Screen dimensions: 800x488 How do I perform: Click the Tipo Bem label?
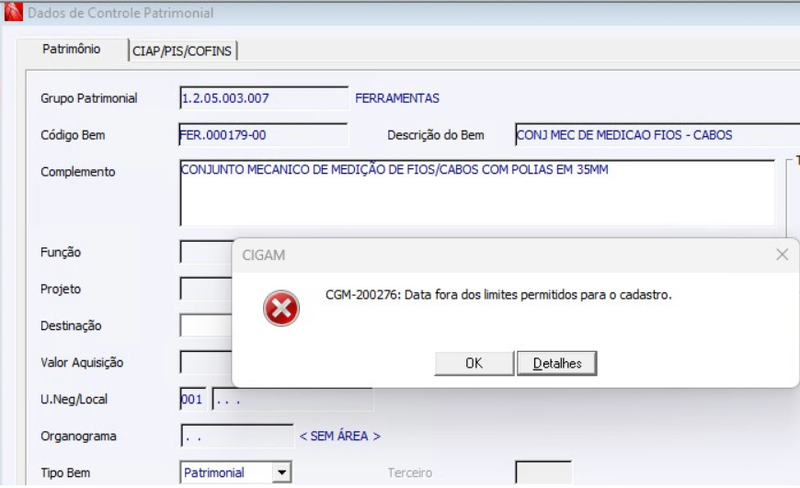(65, 473)
